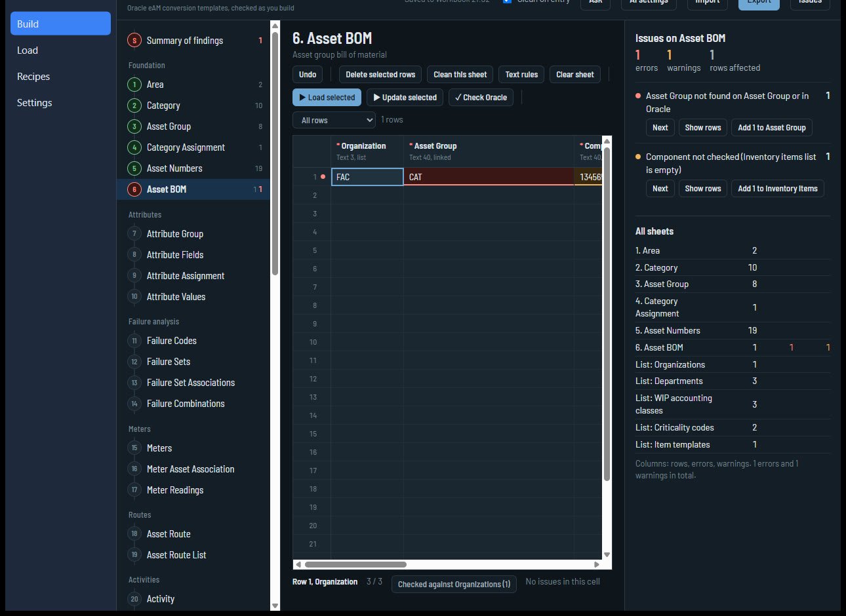Open Asset Group step 3 icon
This screenshot has width=846, height=616.
point(134,126)
